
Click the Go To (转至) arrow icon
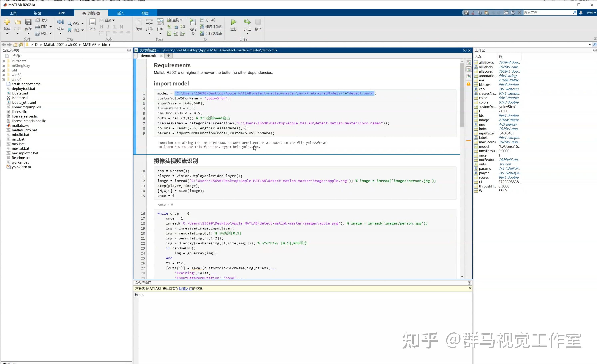pos(60,22)
